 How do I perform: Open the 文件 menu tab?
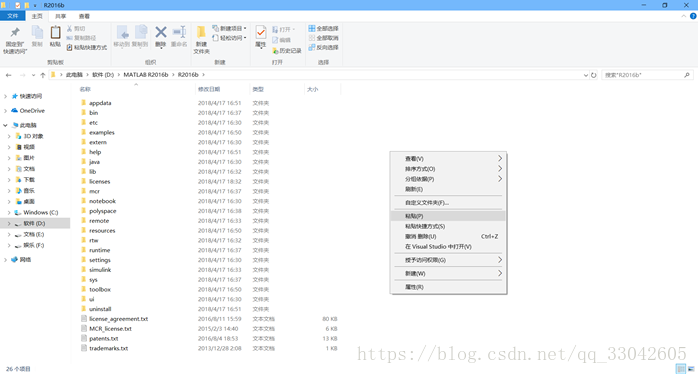tap(13, 16)
